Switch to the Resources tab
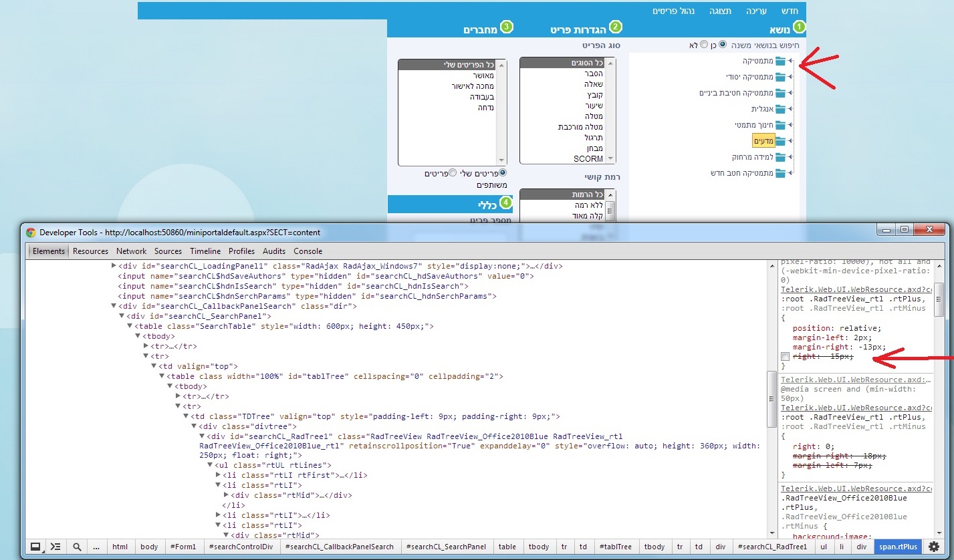 tap(90, 251)
